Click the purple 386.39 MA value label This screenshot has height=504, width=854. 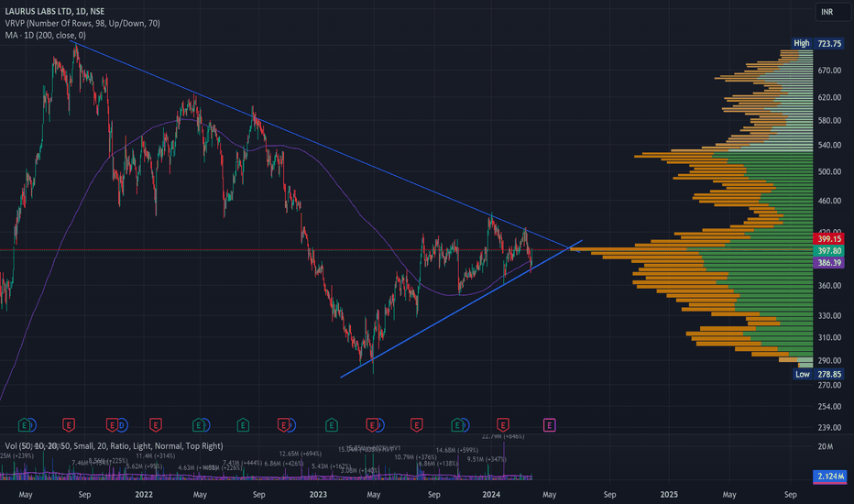pos(829,263)
